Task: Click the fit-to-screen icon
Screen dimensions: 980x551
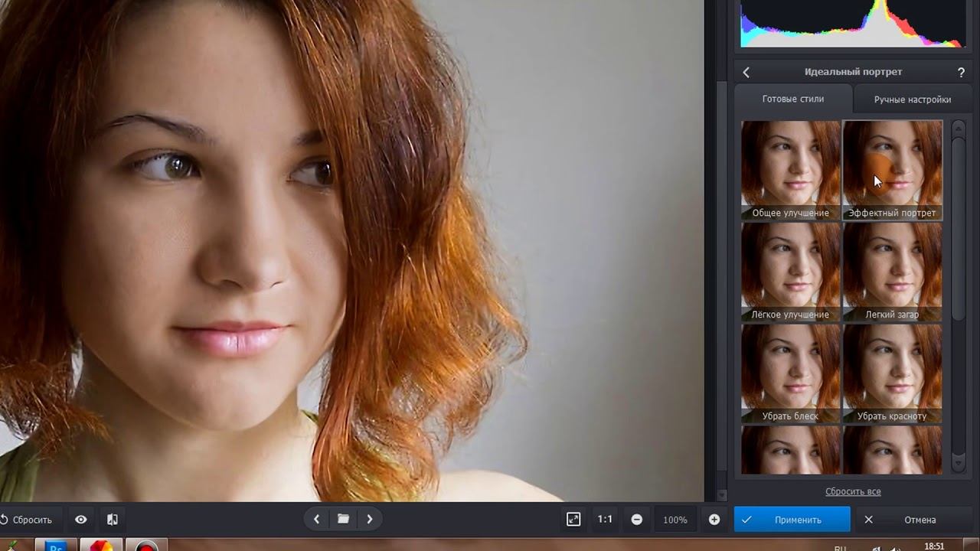Action: (573, 519)
